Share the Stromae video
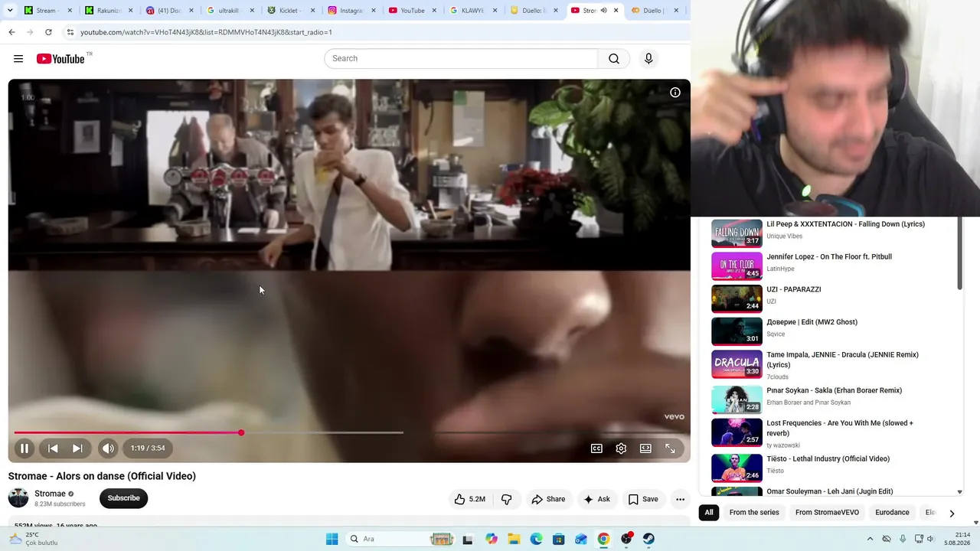This screenshot has height=551, width=980. pos(548,499)
